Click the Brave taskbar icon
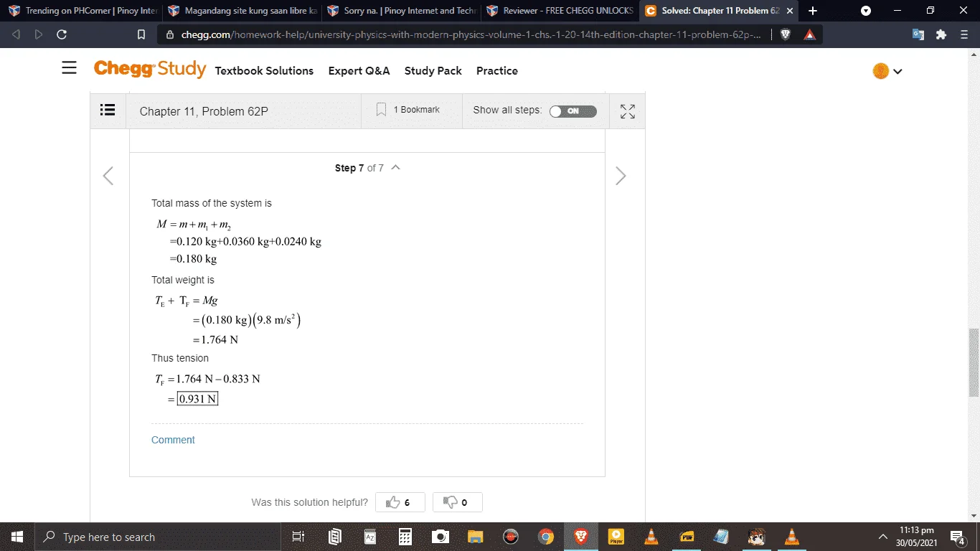This screenshot has width=980, height=551. (x=580, y=537)
